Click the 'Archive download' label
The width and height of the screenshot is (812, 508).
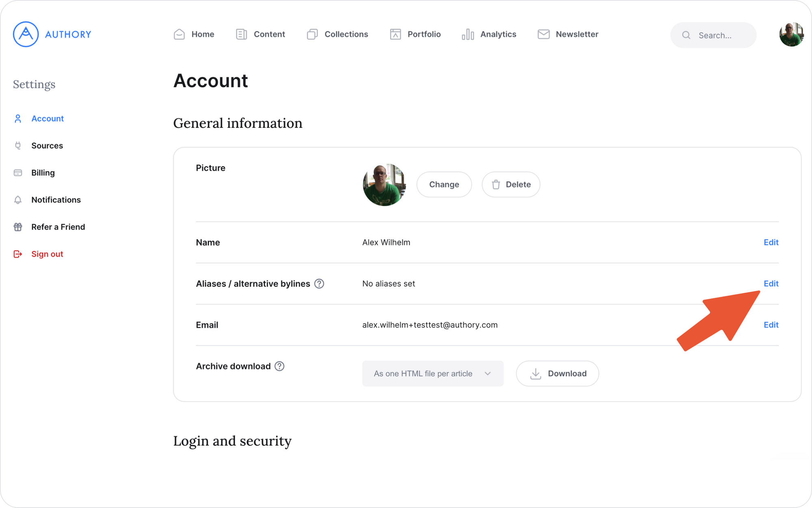tap(233, 366)
